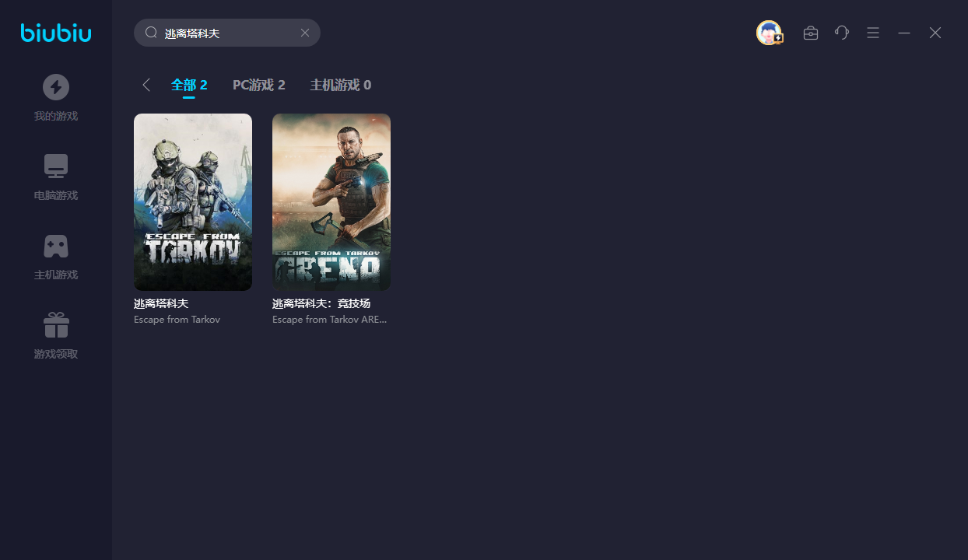Go back using the left chevron arrow
This screenshot has width=968, height=560.
146,85
